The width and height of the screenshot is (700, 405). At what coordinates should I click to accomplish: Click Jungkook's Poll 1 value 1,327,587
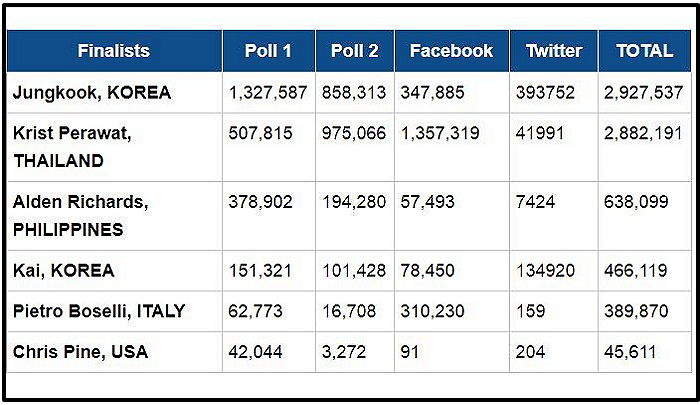point(267,93)
